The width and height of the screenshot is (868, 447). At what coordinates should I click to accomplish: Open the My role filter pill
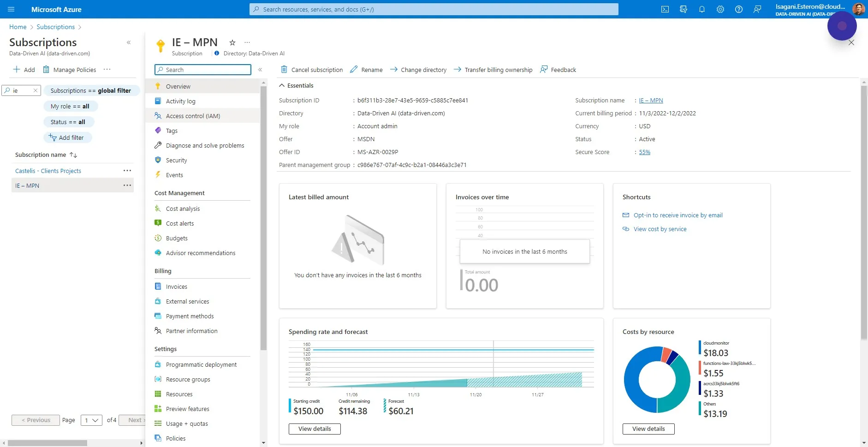tap(70, 106)
